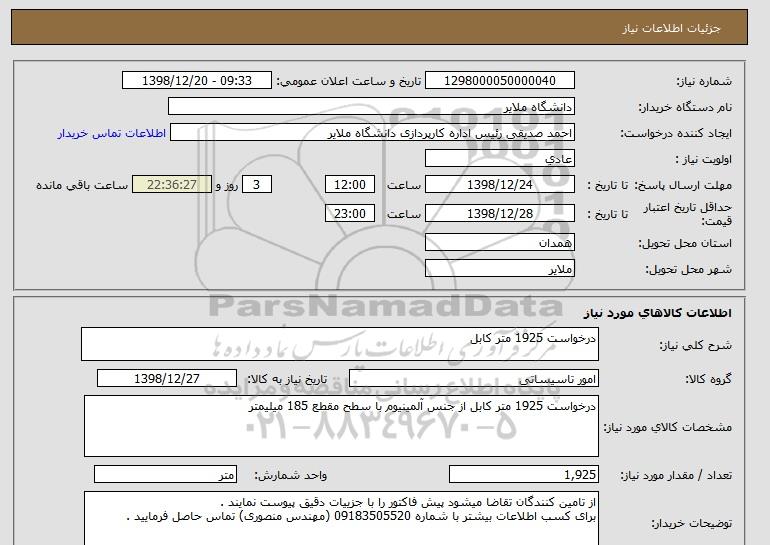Click the حداقل تاریخ اعتبار قیمت label
The height and width of the screenshot is (545, 770).
[x=688, y=214]
